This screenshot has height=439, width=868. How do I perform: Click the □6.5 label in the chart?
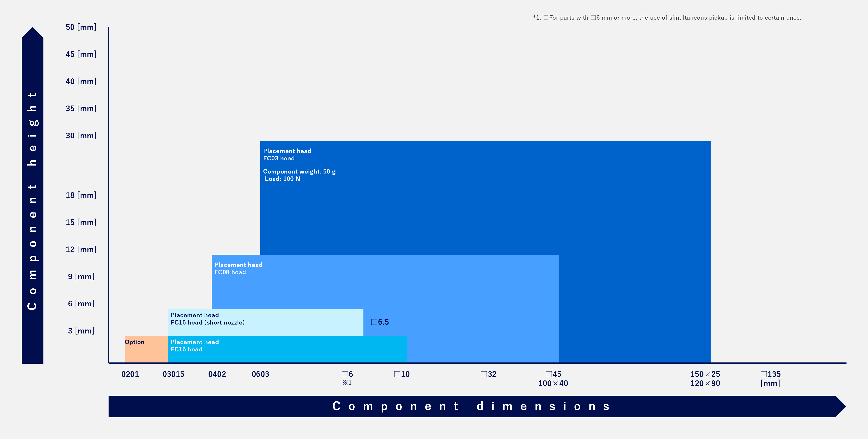point(380,322)
